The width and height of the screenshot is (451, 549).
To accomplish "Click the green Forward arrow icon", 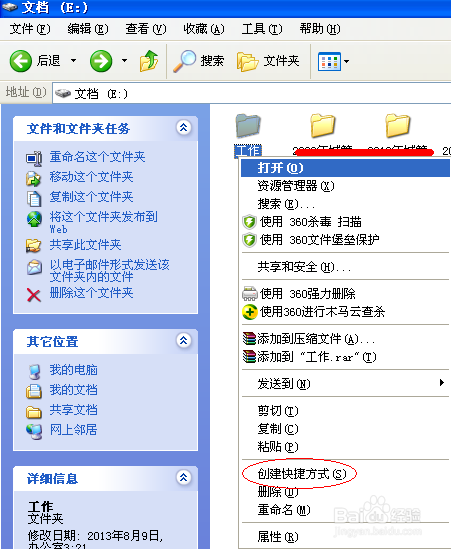I will pos(101,61).
